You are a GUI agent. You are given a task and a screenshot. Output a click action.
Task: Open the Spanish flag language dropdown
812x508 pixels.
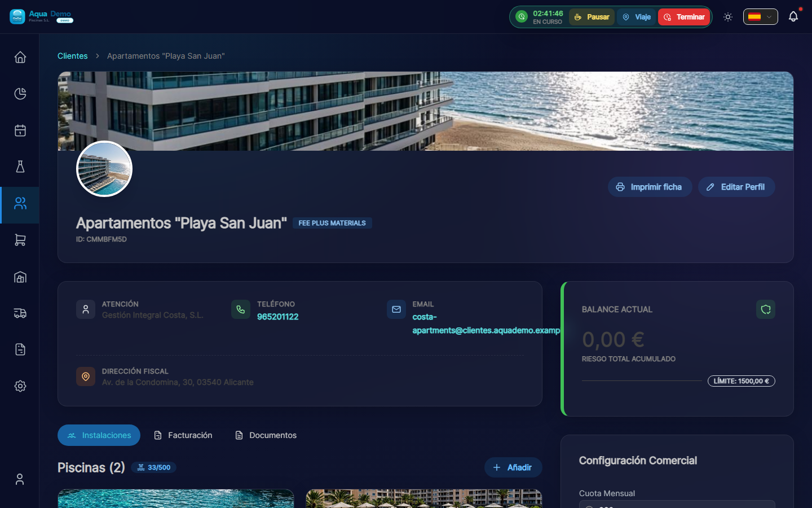click(761, 17)
